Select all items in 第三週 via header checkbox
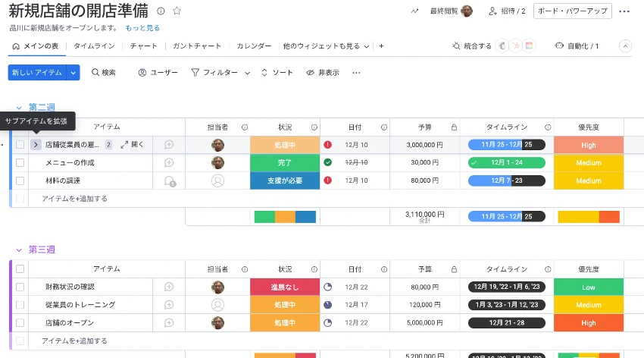The width and height of the screenshot is (644, 358). pos(20,269)
